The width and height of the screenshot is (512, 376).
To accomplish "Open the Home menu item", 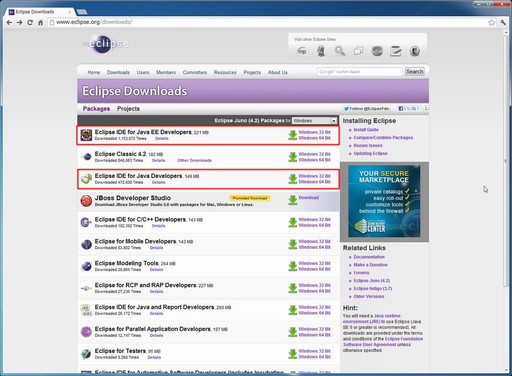I will 94,72.
